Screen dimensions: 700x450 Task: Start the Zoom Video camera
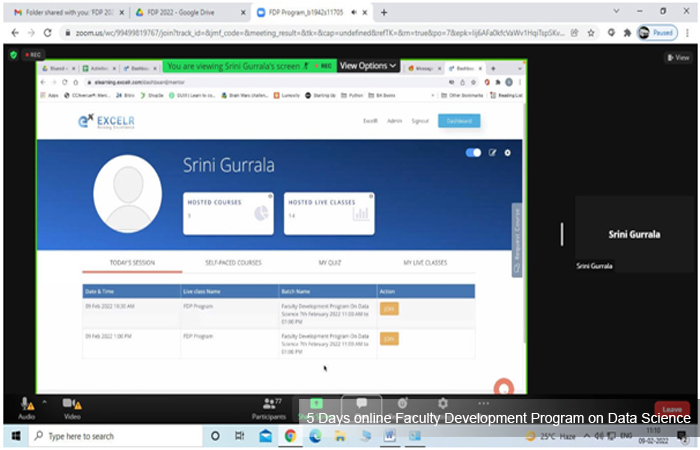72,408
